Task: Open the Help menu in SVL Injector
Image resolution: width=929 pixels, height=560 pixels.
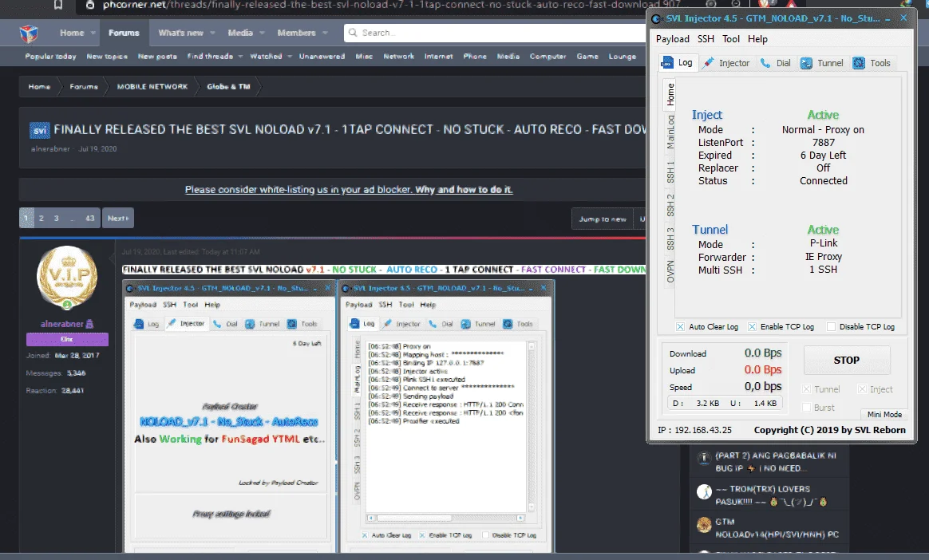Action: 757,39
